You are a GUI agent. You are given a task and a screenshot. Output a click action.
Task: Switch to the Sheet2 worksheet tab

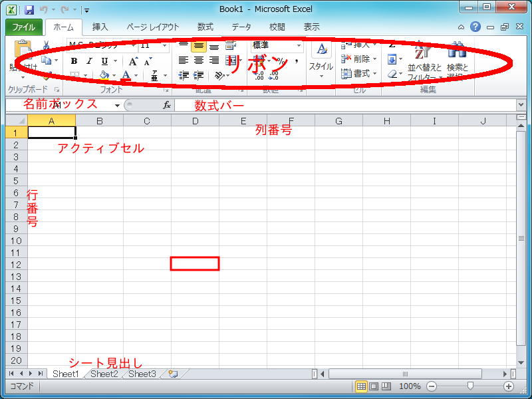click(x=104, y=374)
